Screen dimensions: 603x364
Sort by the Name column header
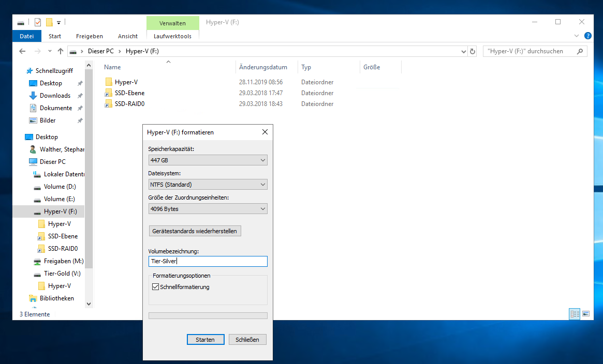[112, 67]
